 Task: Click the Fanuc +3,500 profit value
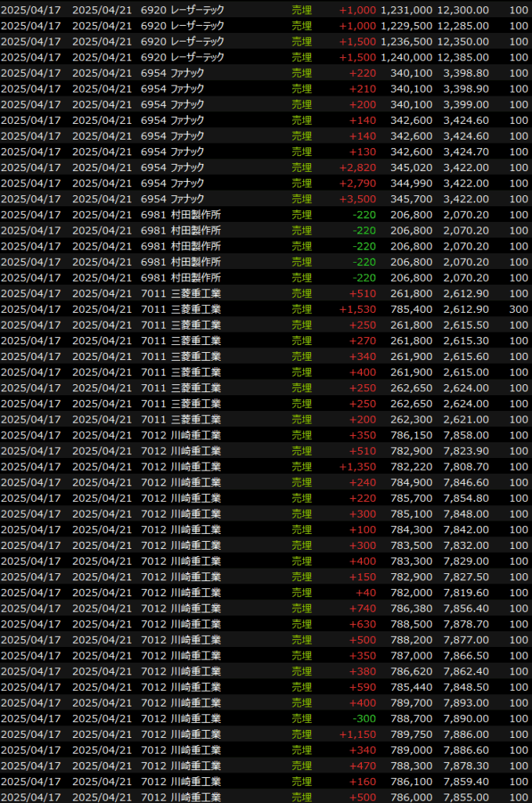(357, 199)
